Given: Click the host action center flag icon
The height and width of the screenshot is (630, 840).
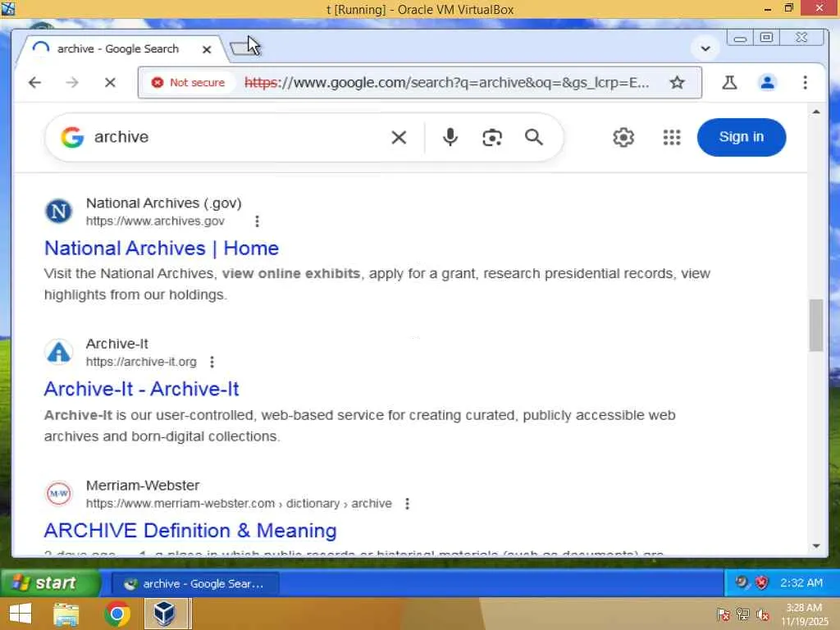Looking at the screenshot, I should point(723,614).
